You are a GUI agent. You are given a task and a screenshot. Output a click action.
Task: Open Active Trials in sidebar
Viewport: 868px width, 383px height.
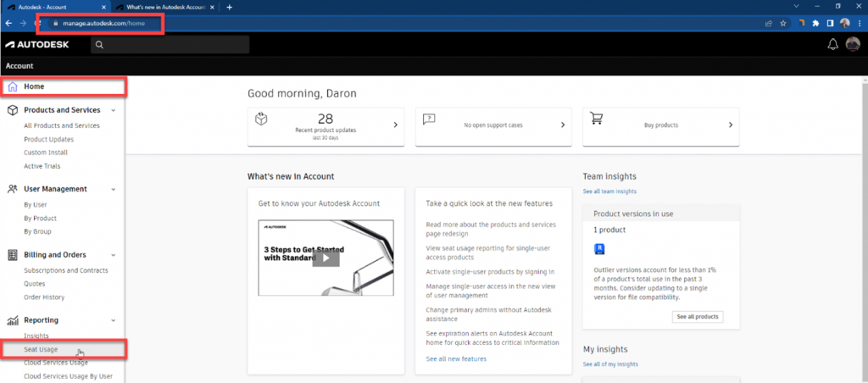pyautogui.click(x=42, y=166)
